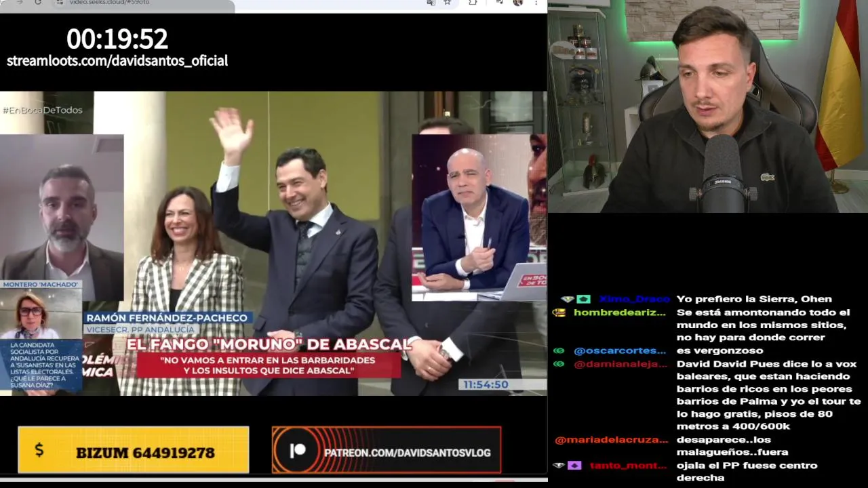Click message "es vergonzoso"
The width and height of the screenshot is (868, 488).
point(719,350)
